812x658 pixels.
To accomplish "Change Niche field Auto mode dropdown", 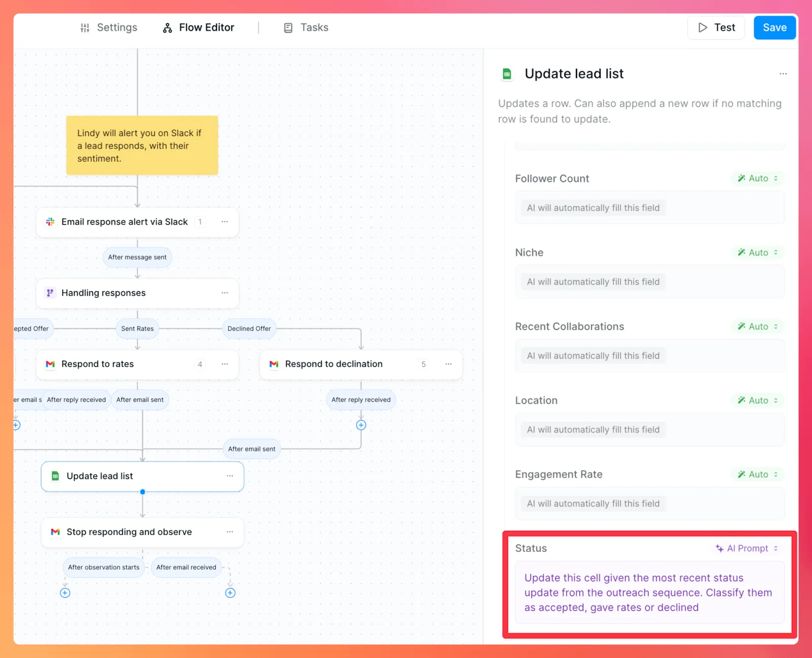I will click(758, 252).
